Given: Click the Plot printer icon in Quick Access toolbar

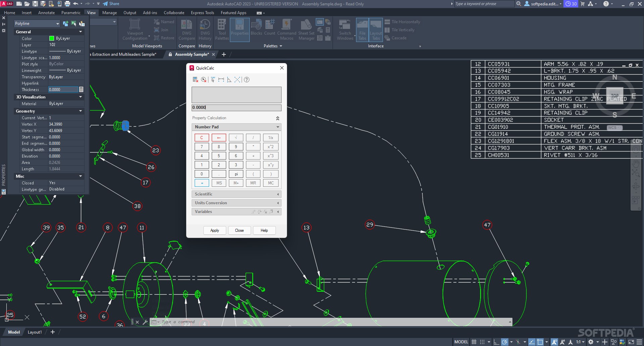Looking at the screenshot, I should 67,4.
